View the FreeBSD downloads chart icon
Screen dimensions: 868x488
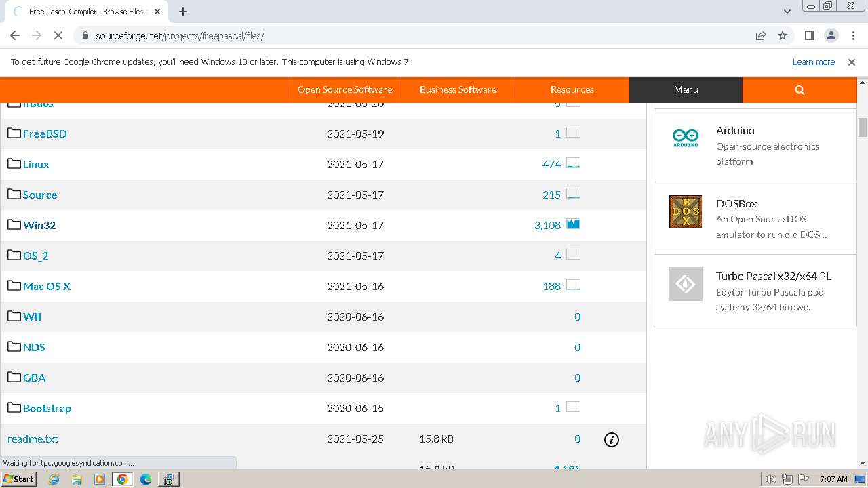(573, 132)
